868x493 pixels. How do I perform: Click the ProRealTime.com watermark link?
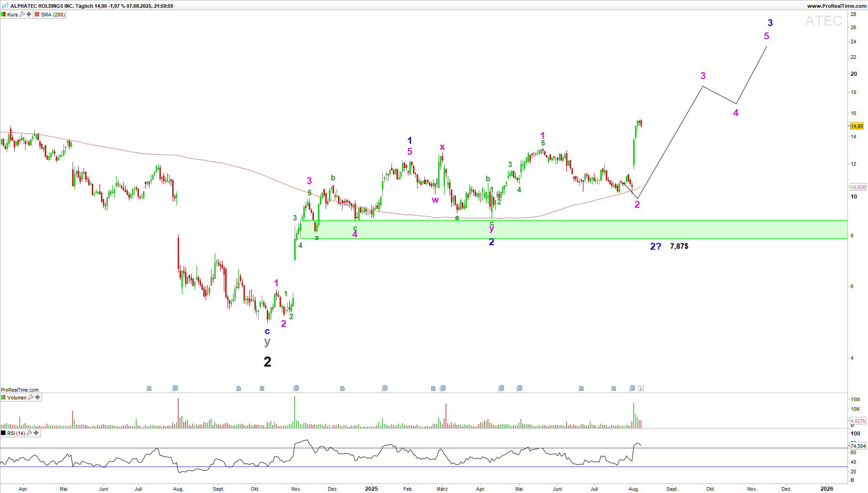[x=20, y=390]
